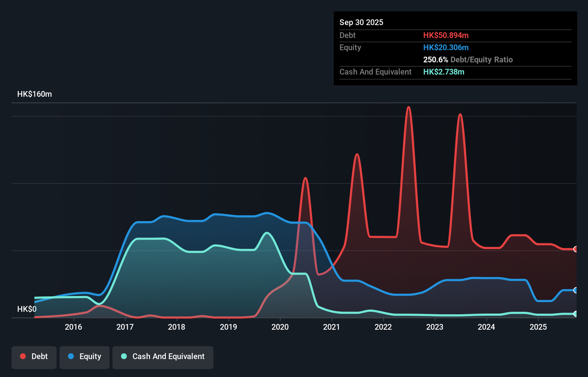Click the Sep 30 2025 tooltip date
The width and height of the screenshot is (588, 377).
[x=361, y=22]
